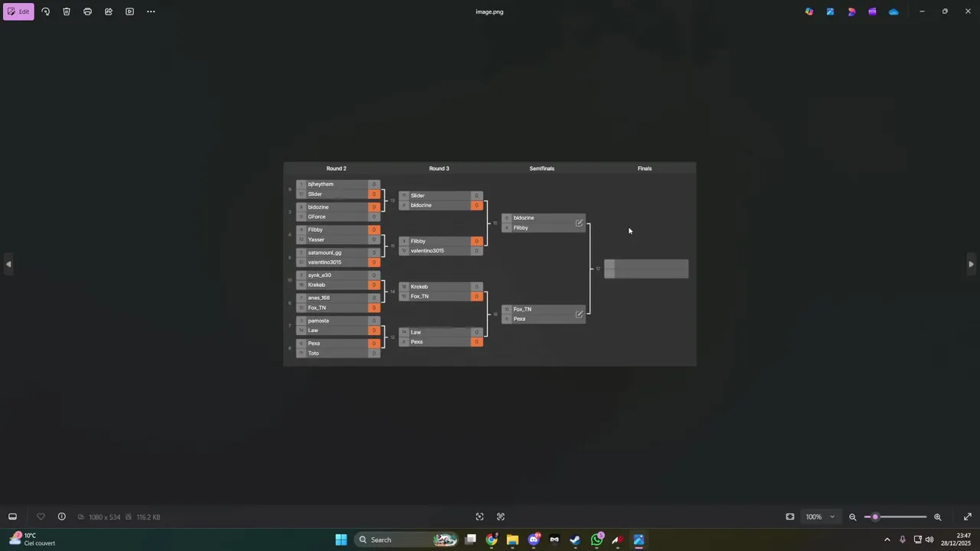Open Microsoft 365 Copilot icon in title bar
980x551 pixels.
809,11
